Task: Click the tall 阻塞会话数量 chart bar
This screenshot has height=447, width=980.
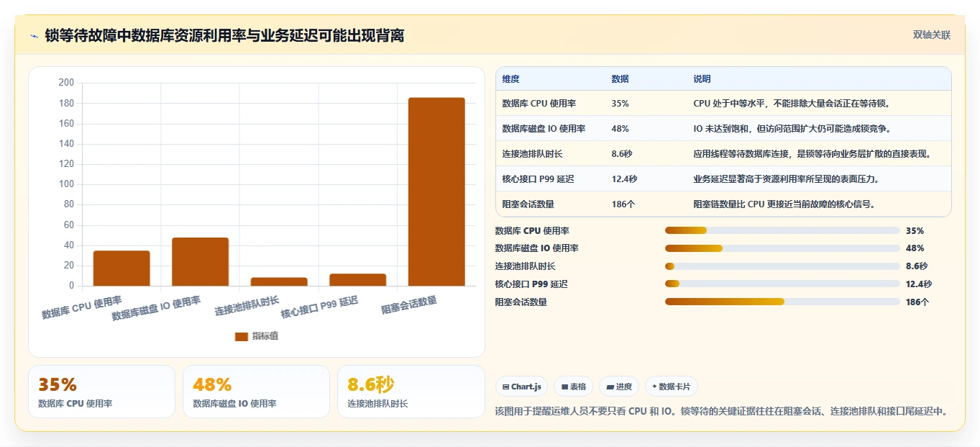Action: pyautogui.click(x=436, y=191)
